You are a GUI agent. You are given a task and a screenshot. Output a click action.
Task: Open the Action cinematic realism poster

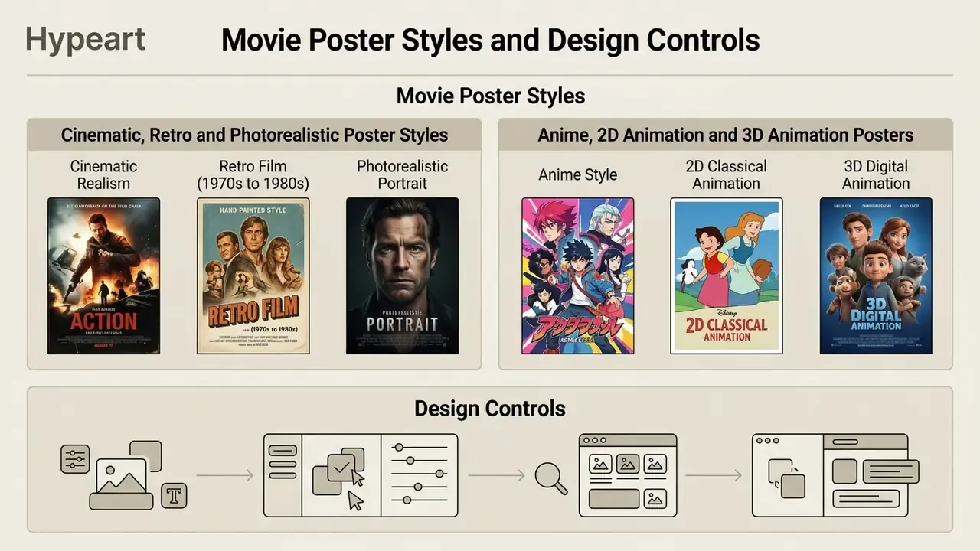tap(103, 275)
